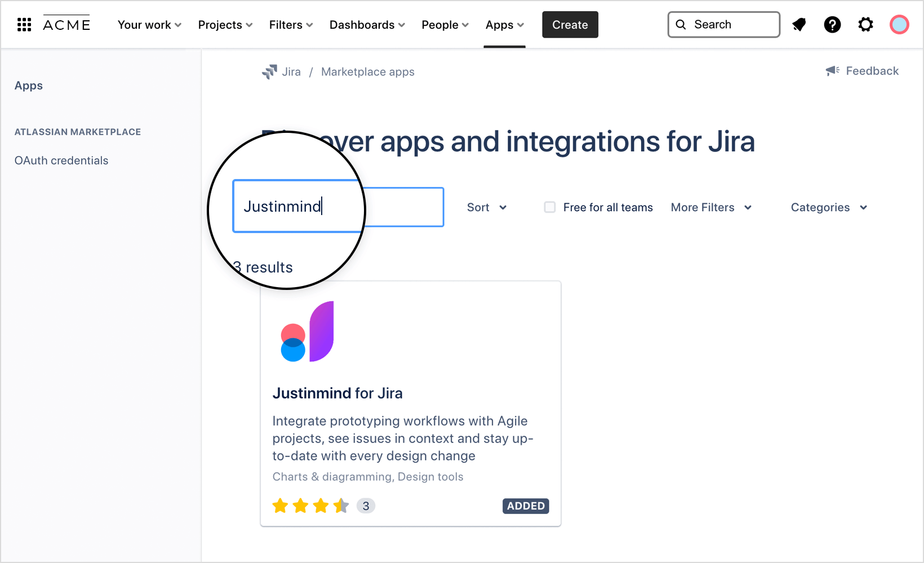Open the settings gear icon
This screenshot has width=924, height=563.
[865, 25]
